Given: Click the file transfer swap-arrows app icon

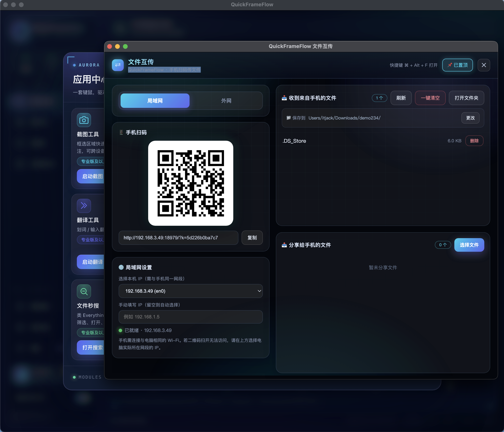Looking at the screenshot, I should (x=118, y=65).
